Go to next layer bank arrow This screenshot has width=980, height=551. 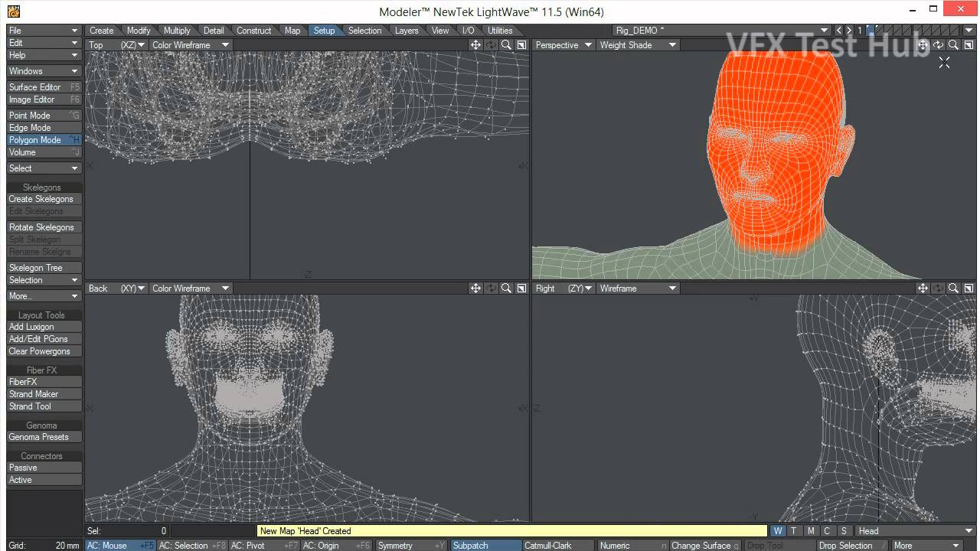pos(849,31)
